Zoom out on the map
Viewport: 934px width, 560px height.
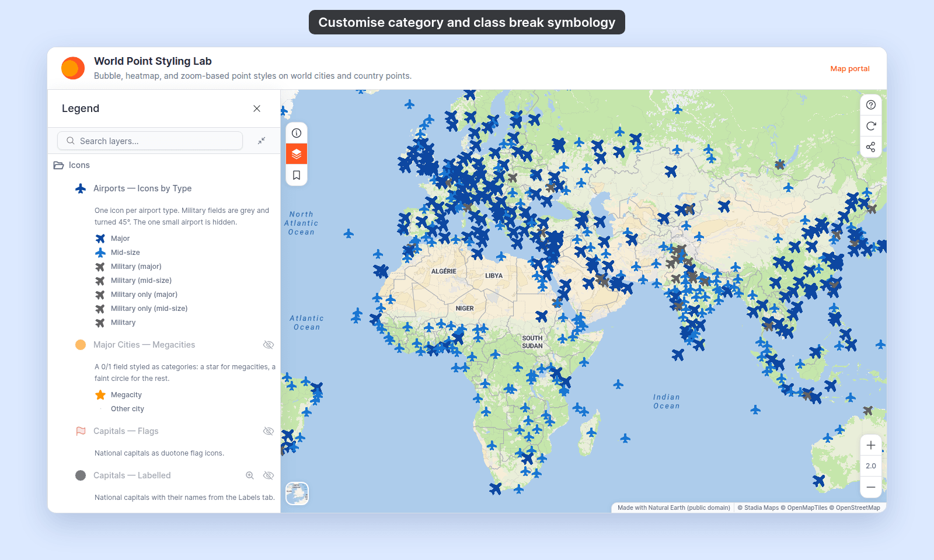[x=871, y=487]
